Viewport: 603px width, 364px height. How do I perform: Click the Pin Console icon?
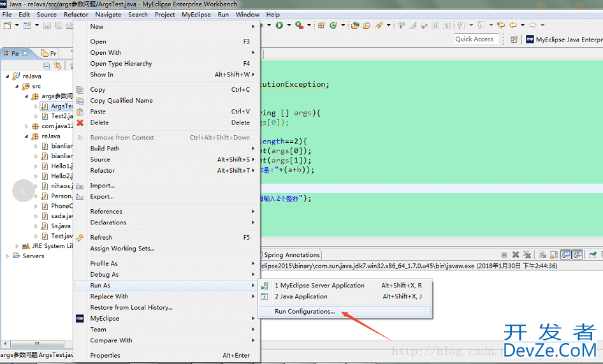pos(593,255)
